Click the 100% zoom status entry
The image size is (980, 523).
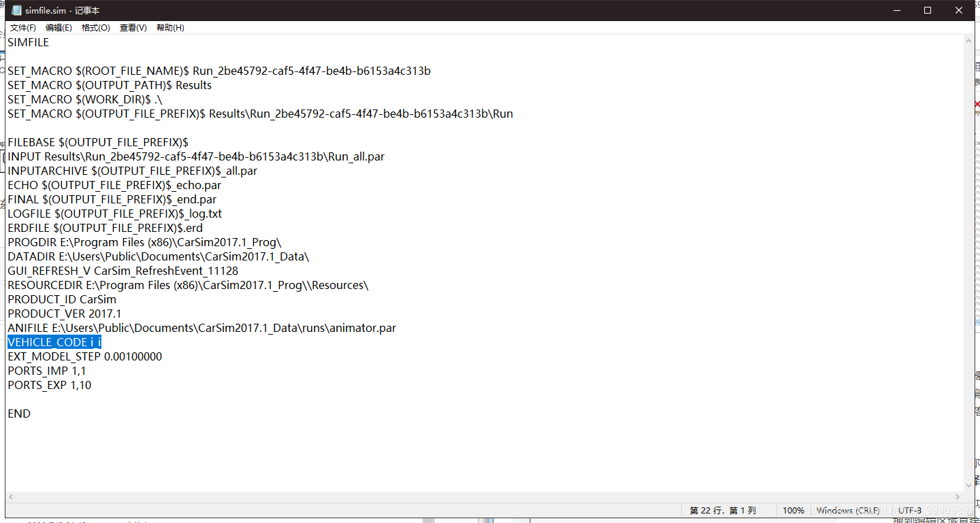tap(793, 510)
